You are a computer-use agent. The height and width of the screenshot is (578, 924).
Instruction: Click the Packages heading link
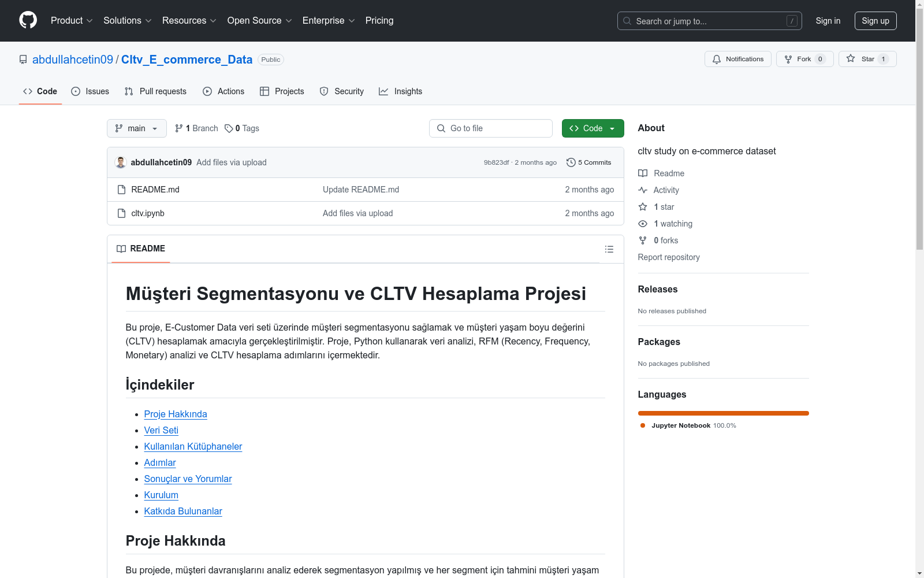659,342
